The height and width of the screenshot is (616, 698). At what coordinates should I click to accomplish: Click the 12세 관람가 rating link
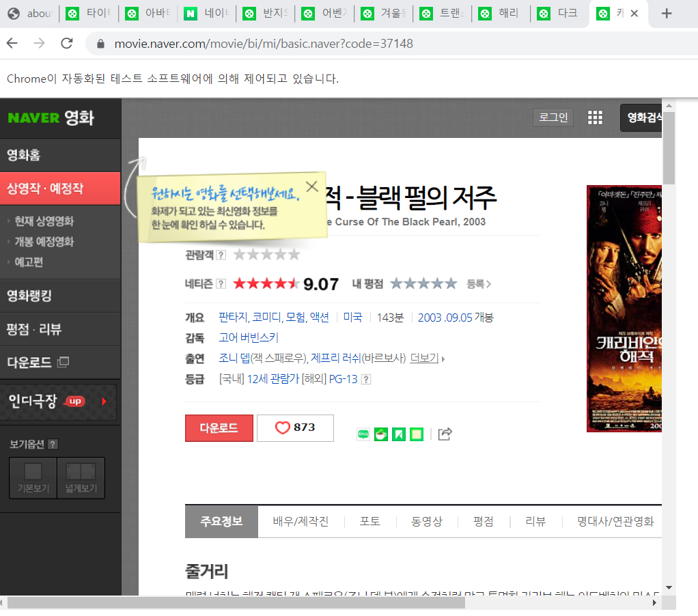(x=273, y=379)
